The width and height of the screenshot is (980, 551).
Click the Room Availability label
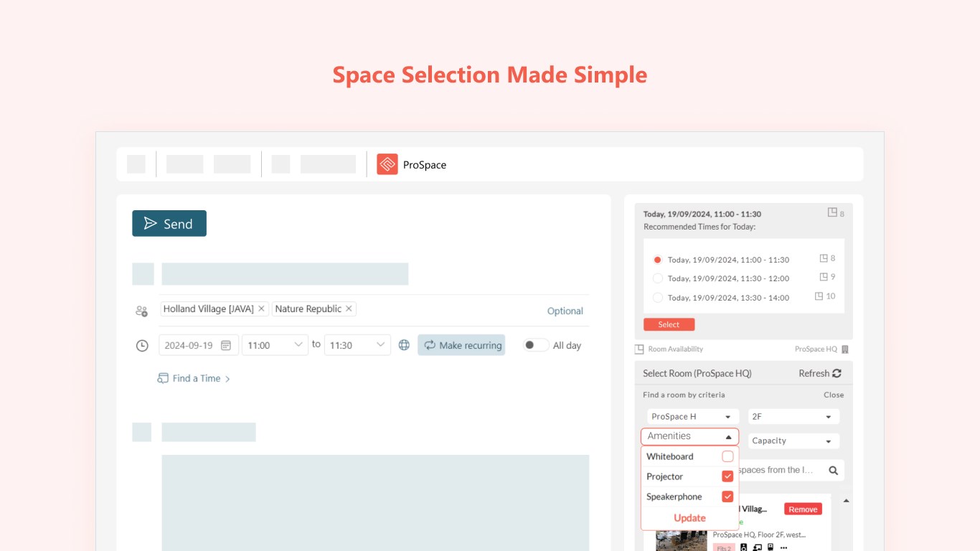coord(675,349)
